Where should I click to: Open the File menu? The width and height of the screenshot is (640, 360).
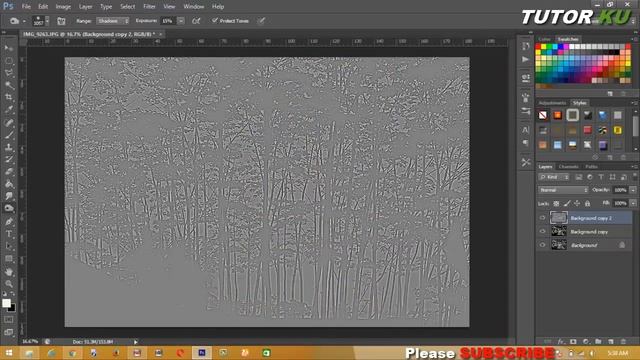coord(26,7)
